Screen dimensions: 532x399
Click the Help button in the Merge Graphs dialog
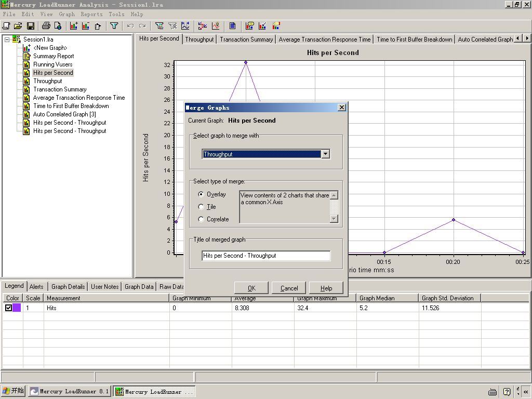coord(326,288)
